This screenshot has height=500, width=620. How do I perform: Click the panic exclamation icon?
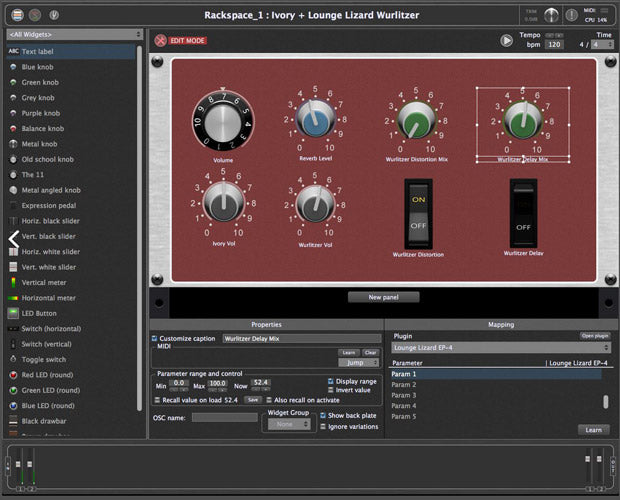571,15
